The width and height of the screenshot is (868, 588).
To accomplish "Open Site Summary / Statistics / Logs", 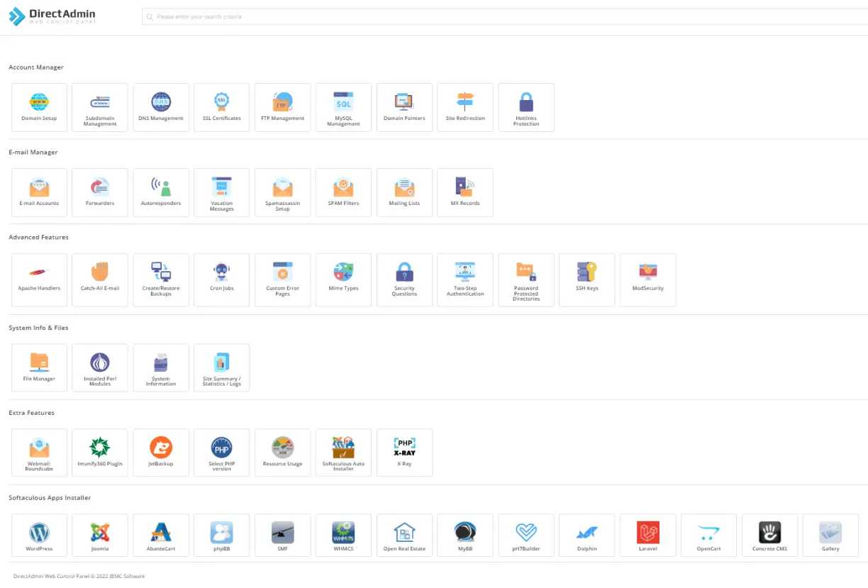I will (x=221, y=367).
